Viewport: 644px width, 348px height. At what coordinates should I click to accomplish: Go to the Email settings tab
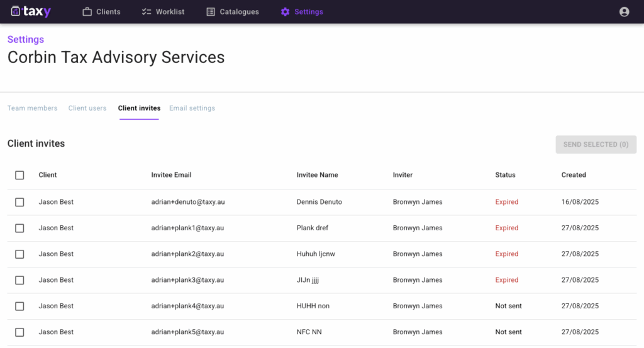[x=192, y=108]
